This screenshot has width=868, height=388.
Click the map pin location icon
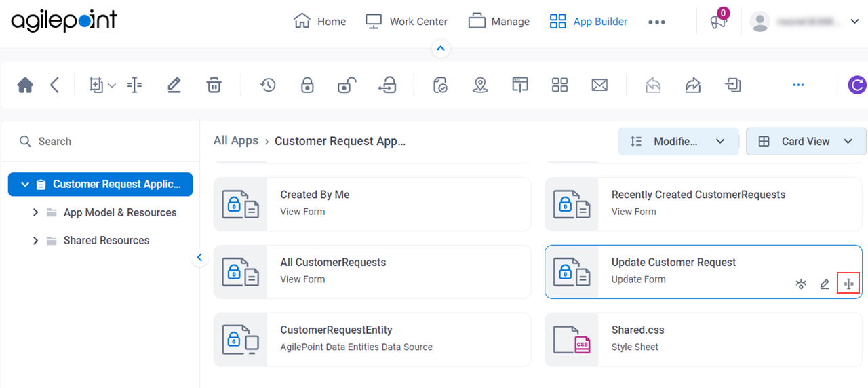coord(480,85)
